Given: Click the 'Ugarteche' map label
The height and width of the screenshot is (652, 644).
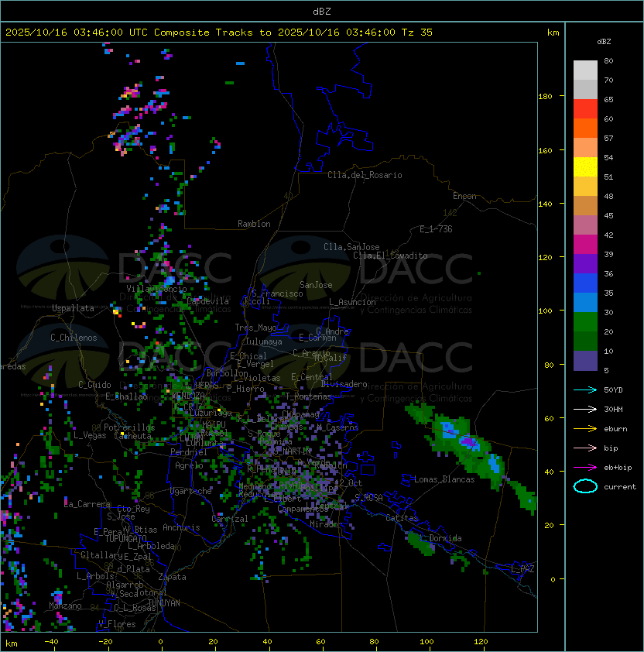Looking at the screenshot, I should click(191, 491).
